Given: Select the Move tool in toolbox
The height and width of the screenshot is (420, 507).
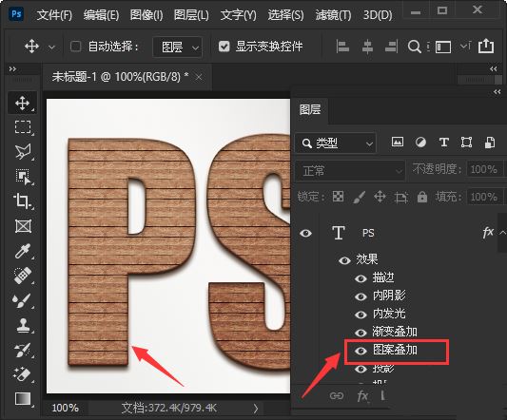Looking at the screenshot, I should tap(22, 103).
